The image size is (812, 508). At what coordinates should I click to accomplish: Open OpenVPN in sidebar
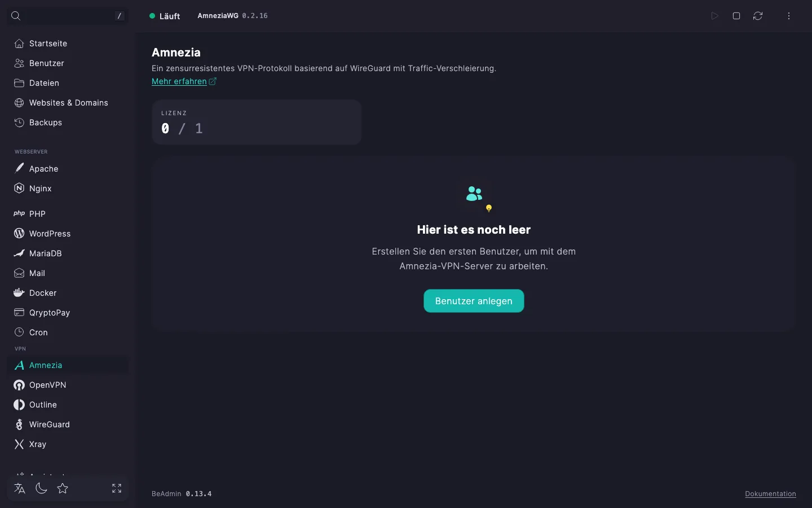pos(68,385)
